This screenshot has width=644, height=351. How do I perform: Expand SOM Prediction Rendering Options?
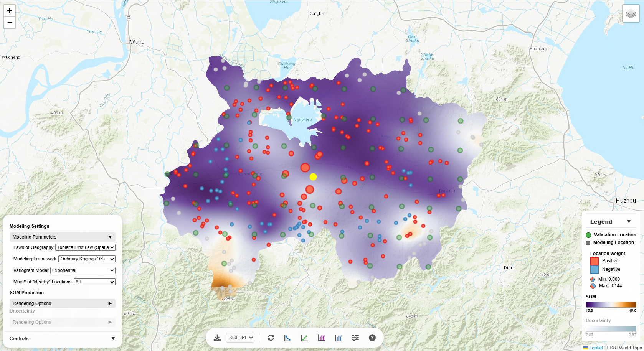pyautogui.click(x=63, y=303)
